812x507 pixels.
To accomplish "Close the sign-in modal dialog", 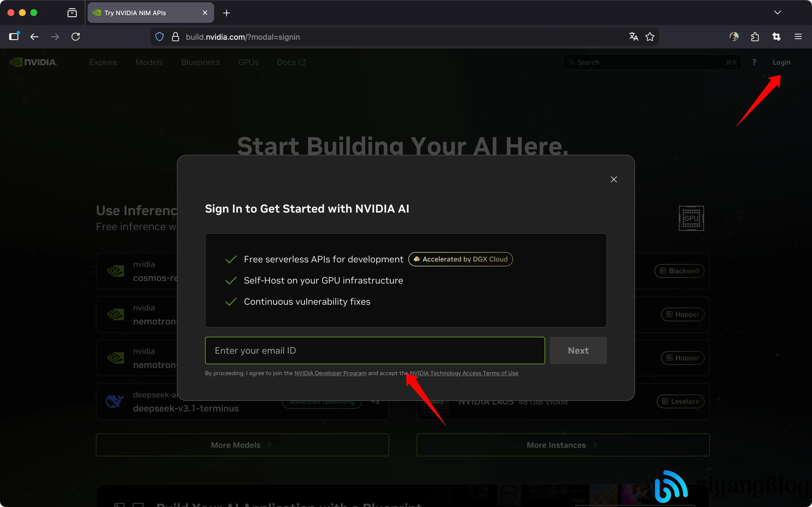I will [x=614, y=179].
